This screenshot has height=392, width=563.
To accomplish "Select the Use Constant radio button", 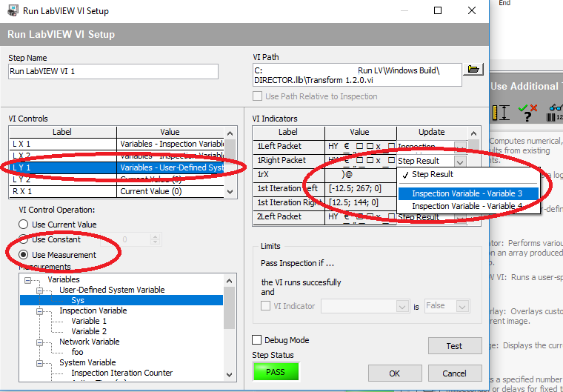I will (24, 239).
